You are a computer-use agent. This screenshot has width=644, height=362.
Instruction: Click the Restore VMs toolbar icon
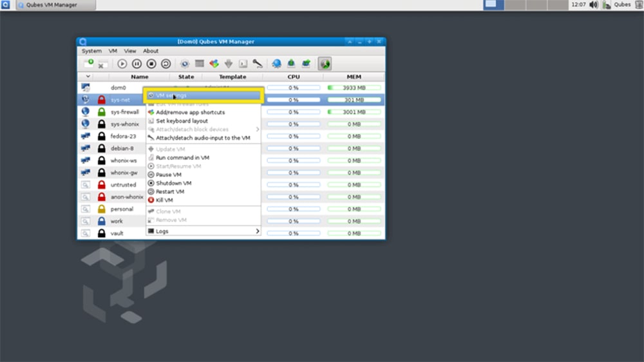tap(306, 64)
